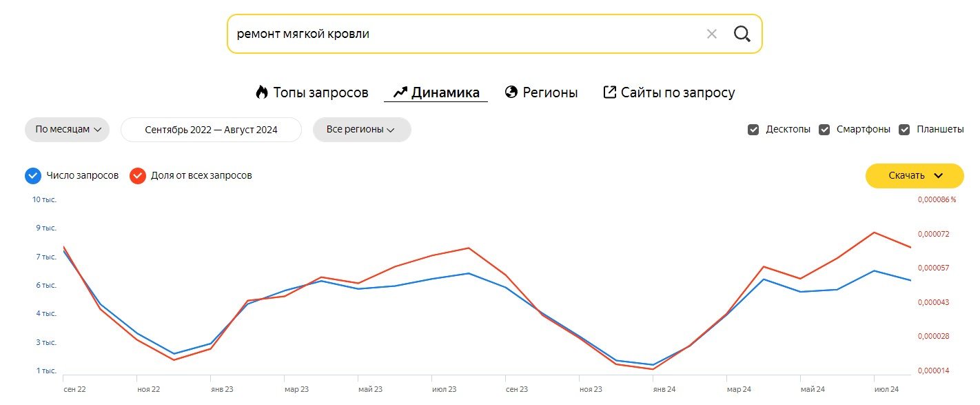Toggle the red Доля от всех запросов series
The height and width of the screenshot is (405, 980).
pos(138,176)
